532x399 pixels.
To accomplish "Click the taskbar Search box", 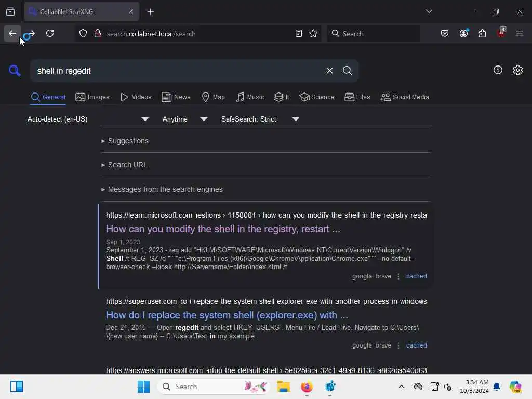I will coord(214,387).
